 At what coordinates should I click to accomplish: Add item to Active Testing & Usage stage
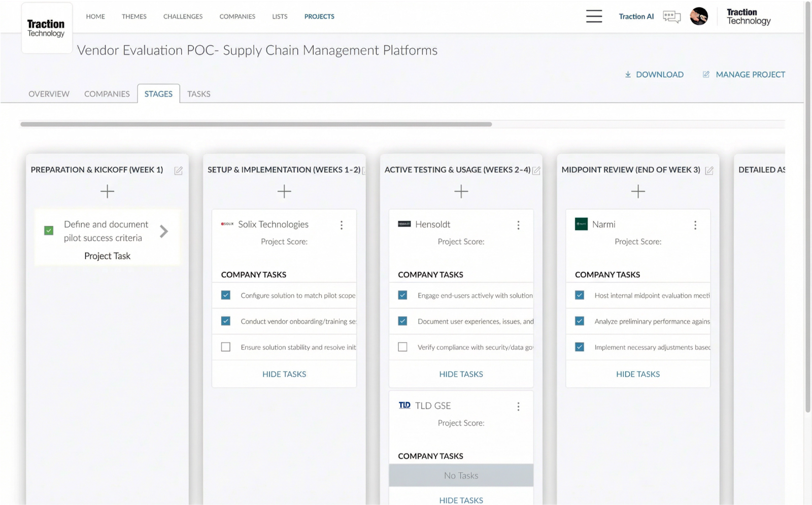(x=461, y=191)
